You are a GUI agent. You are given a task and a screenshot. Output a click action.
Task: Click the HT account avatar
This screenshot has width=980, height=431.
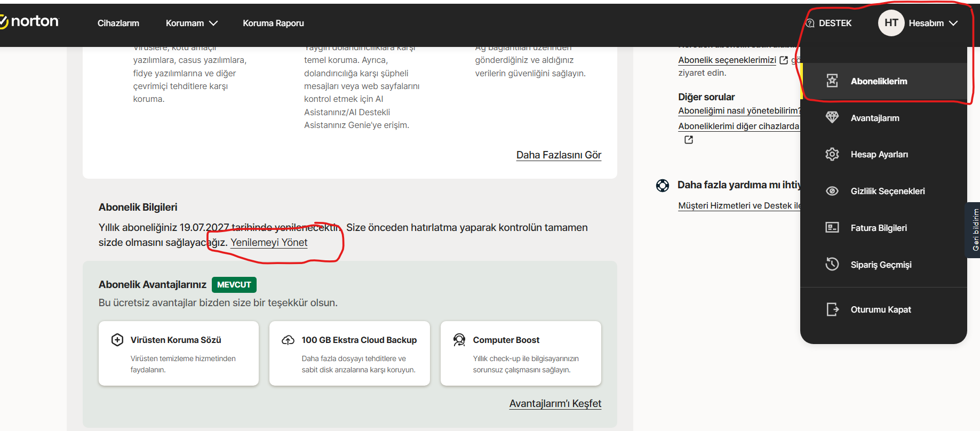click(x=891, y=23)
